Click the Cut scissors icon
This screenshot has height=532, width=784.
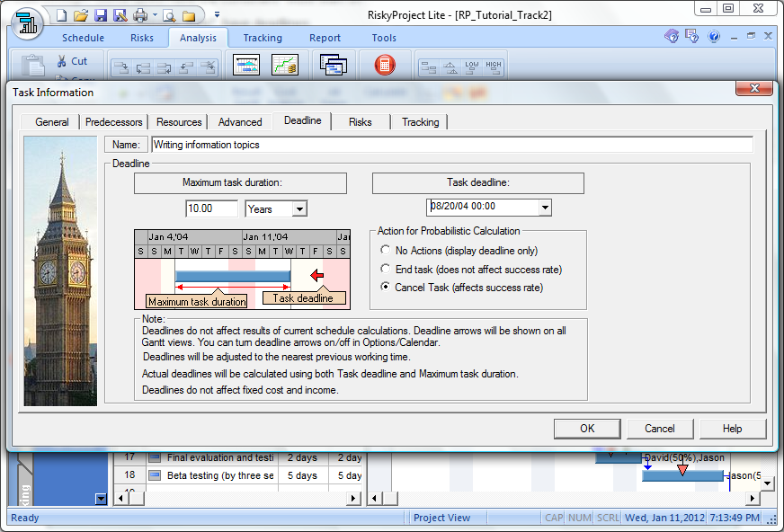[x=61, y=61]
